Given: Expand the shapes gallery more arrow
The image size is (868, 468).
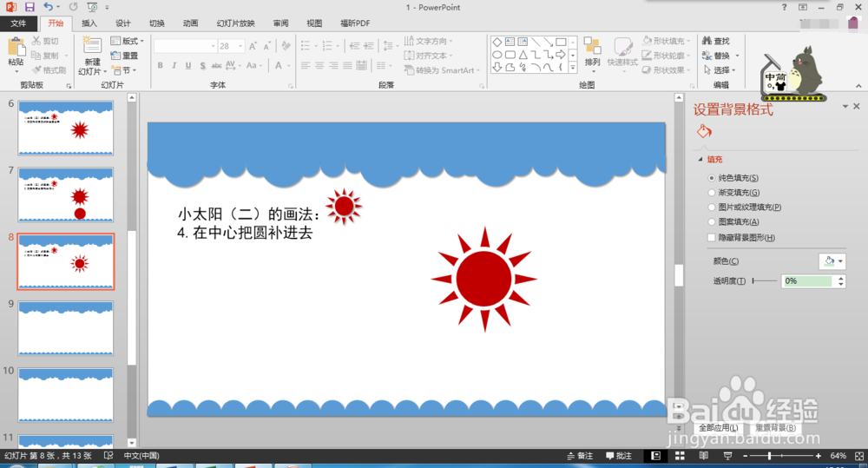Looking at the screenshot, I should coord(573,68).
